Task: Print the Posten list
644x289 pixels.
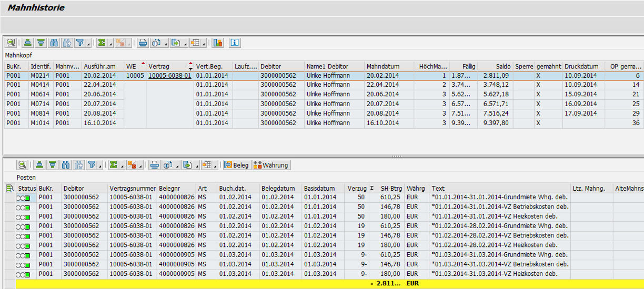Action: click(154, 165)
